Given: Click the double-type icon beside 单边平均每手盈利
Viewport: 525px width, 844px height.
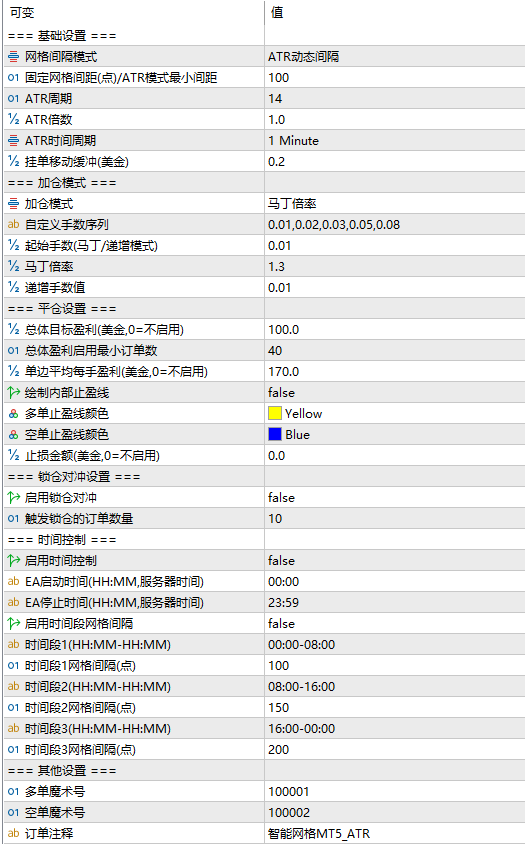Looking at the screenshot, I should [x=13, y=371].
